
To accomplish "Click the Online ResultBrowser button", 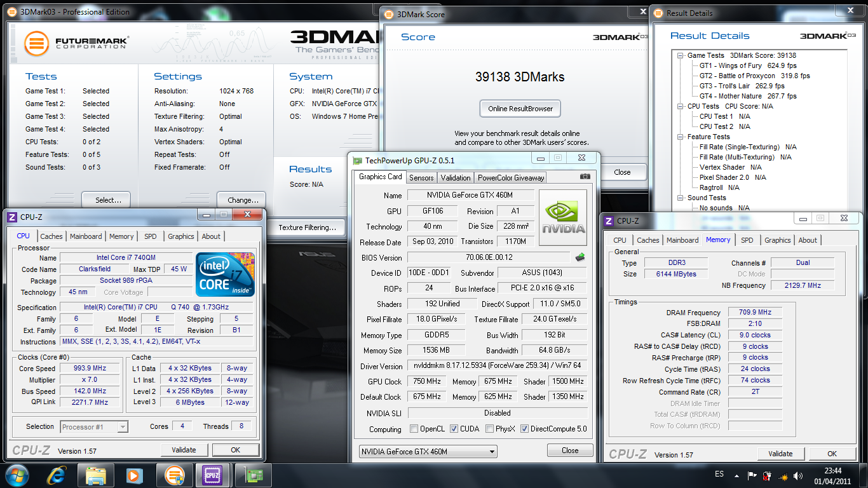I will click(x=520, y=109).
